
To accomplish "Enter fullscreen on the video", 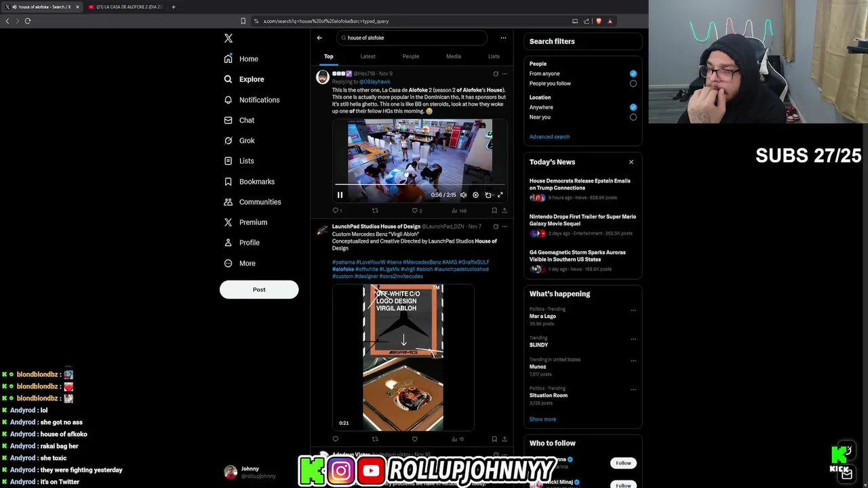I will click(500, 195).
